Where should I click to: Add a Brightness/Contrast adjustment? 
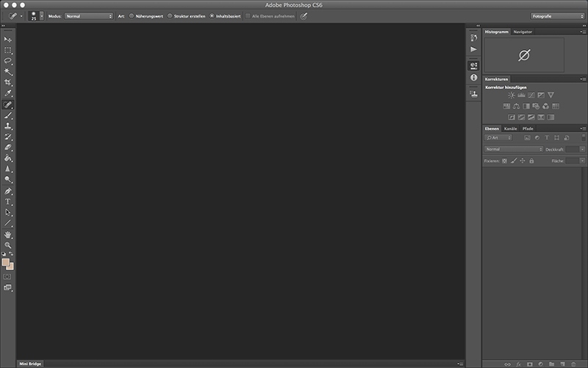click(512, 95)
